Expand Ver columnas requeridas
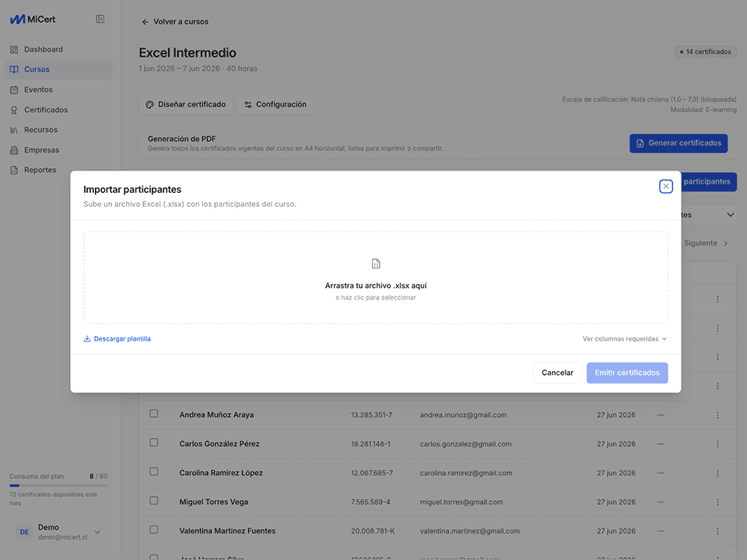Viewport: 747px width, 560px height. (625, 339)
